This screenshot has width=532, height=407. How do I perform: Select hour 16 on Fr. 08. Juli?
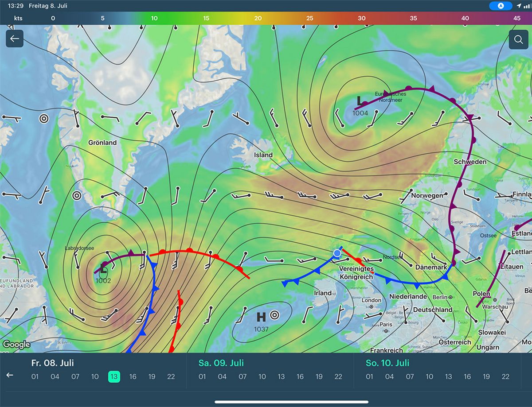pos(133,376)
